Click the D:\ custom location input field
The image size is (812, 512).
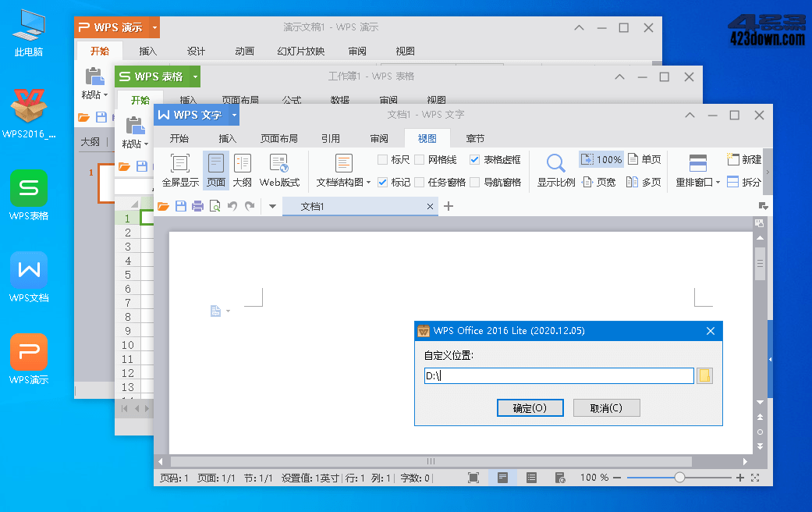point(558,375)
